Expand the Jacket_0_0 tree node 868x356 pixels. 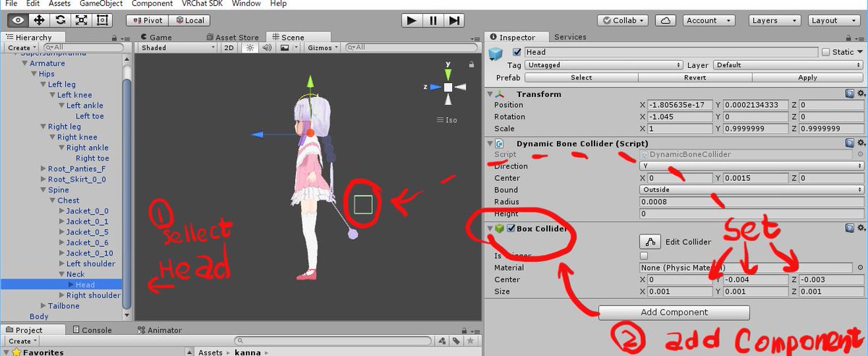61,211
